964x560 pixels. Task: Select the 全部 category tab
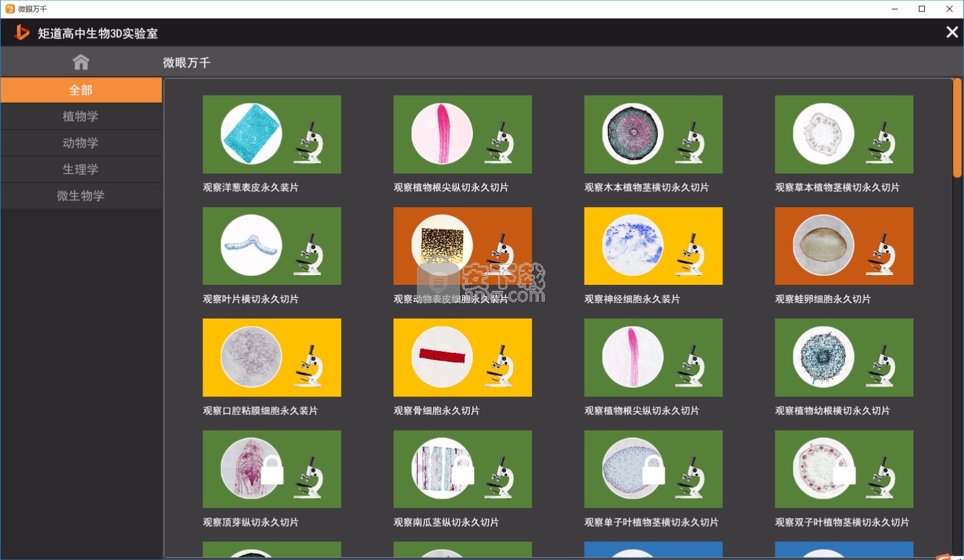[x=81, y=90]
